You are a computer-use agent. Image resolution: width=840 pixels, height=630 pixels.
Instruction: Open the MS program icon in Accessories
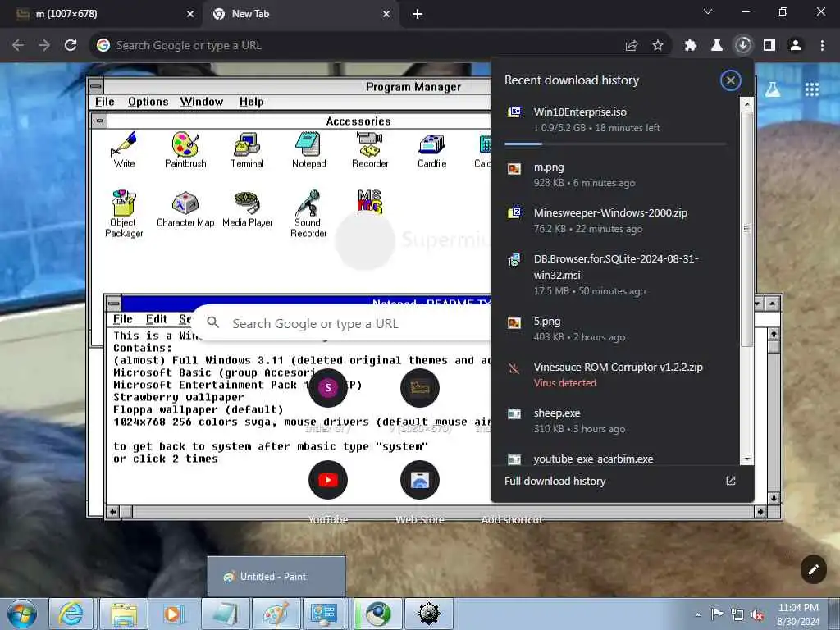[370, 202]
